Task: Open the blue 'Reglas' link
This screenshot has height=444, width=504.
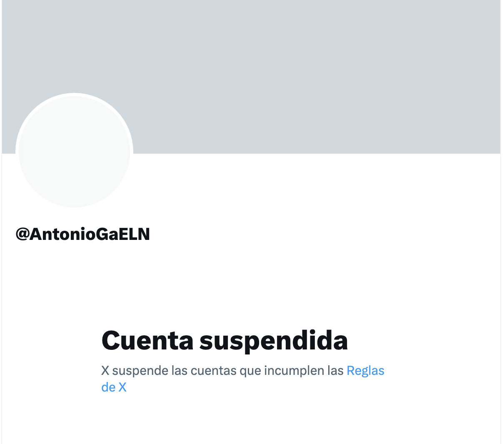Action: [x=365, y=370]
